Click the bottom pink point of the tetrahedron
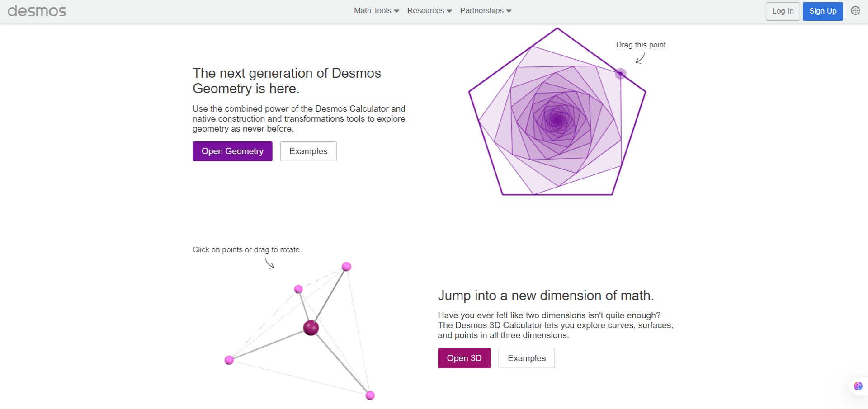868x409 pixels. tap(370, 395)
